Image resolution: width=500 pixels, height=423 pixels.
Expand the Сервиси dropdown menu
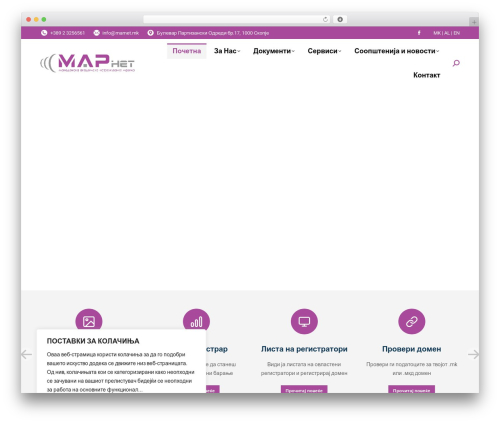click(x=324, y=51)
